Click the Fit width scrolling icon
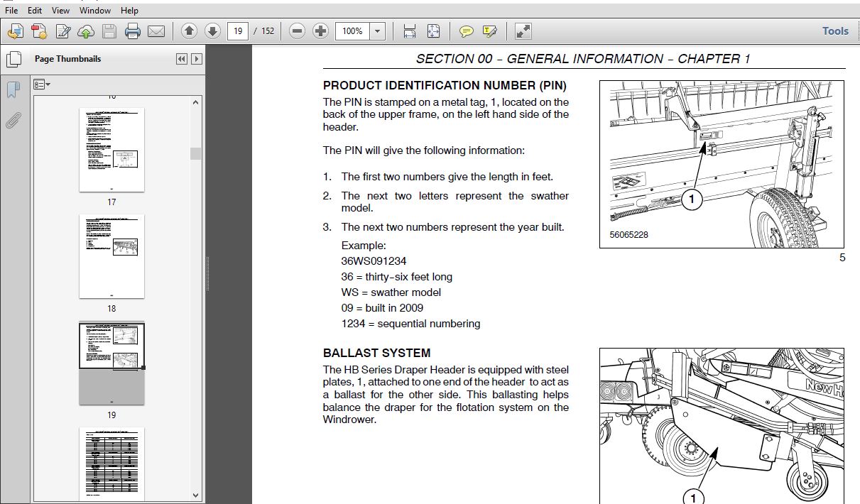The image size is (860, 504). [410, 31]
